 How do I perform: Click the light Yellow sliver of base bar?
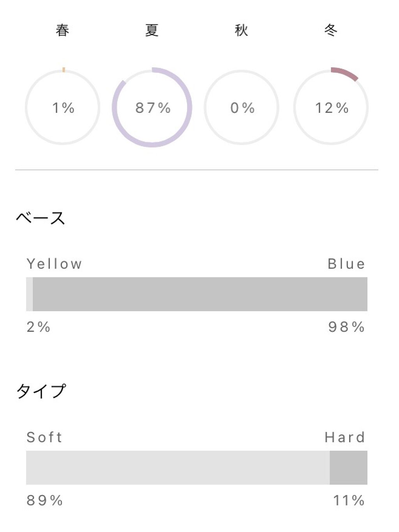click(x=29, y=294)
